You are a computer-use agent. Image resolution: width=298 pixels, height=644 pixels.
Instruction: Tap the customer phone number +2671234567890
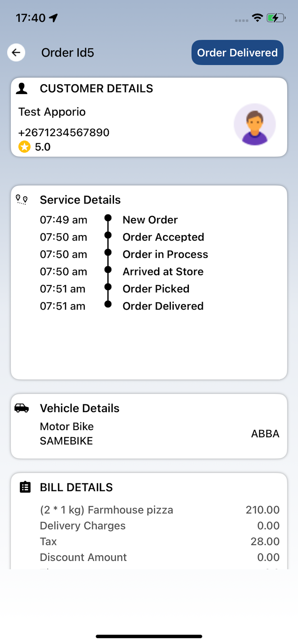coord(64,132)
